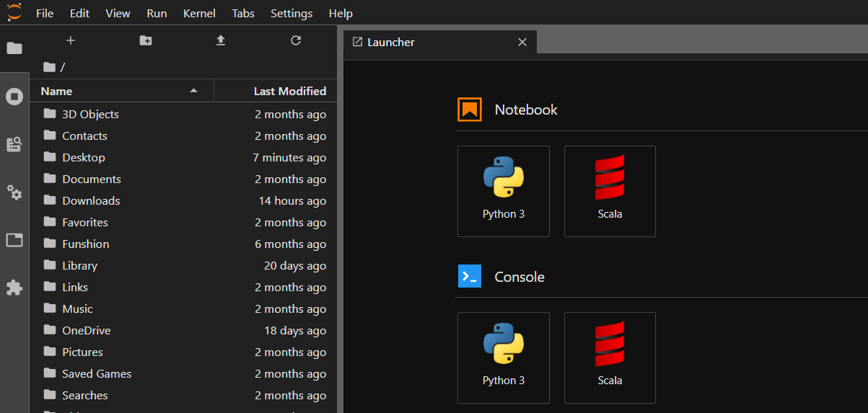Open the File menu

click(44, 13)
